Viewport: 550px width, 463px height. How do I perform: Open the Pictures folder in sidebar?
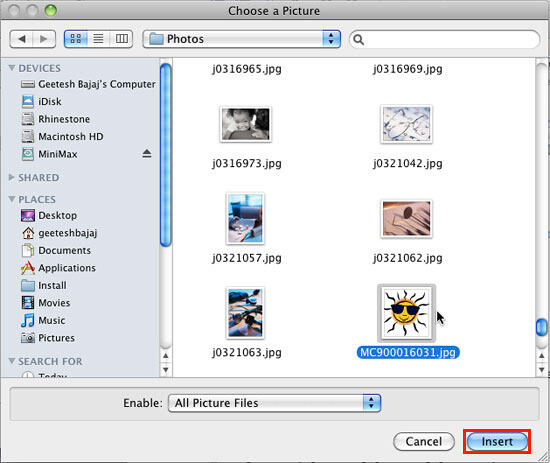(48, 338)
